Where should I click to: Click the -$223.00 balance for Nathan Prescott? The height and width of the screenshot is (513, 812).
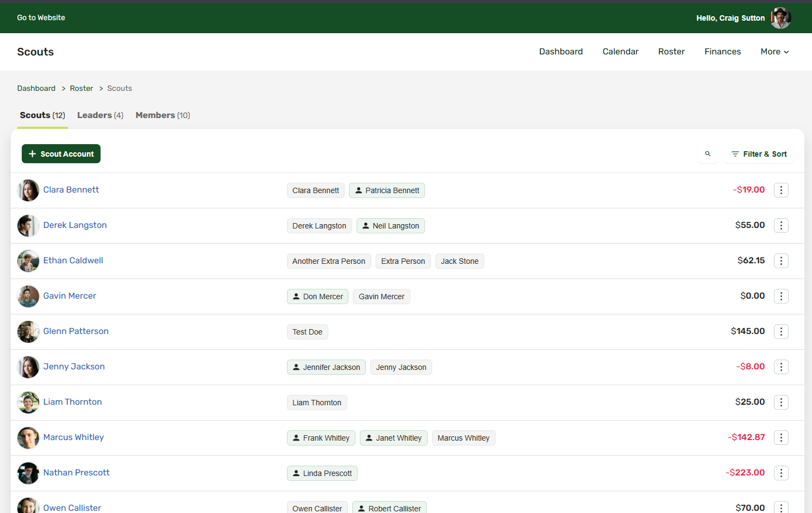click(745, 473)
